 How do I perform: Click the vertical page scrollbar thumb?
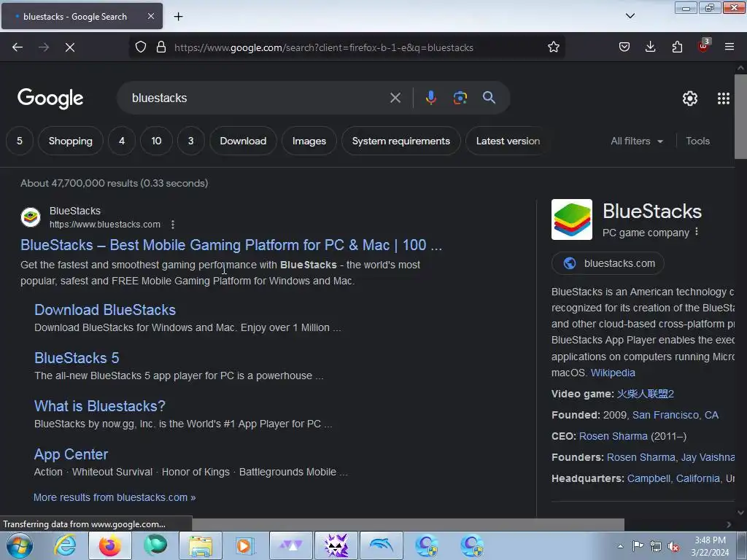tap(740, 117)
